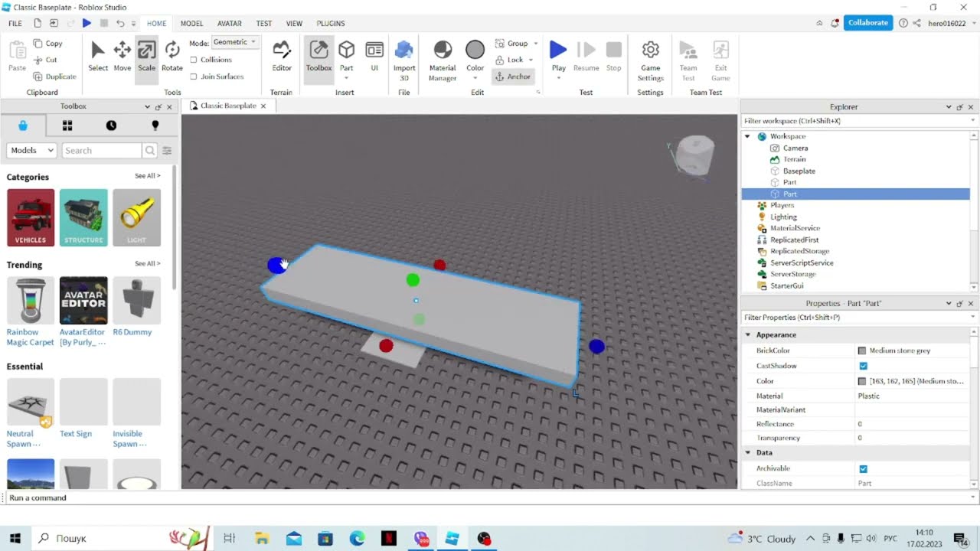
Task: See all Trending items
Action: click(147, 264)
